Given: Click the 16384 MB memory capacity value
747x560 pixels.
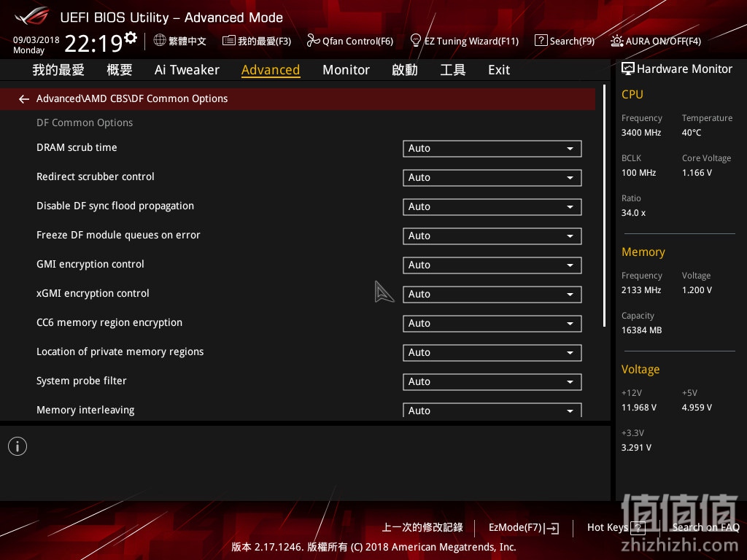Looking at the screenshot, I should tap(642, 330).
